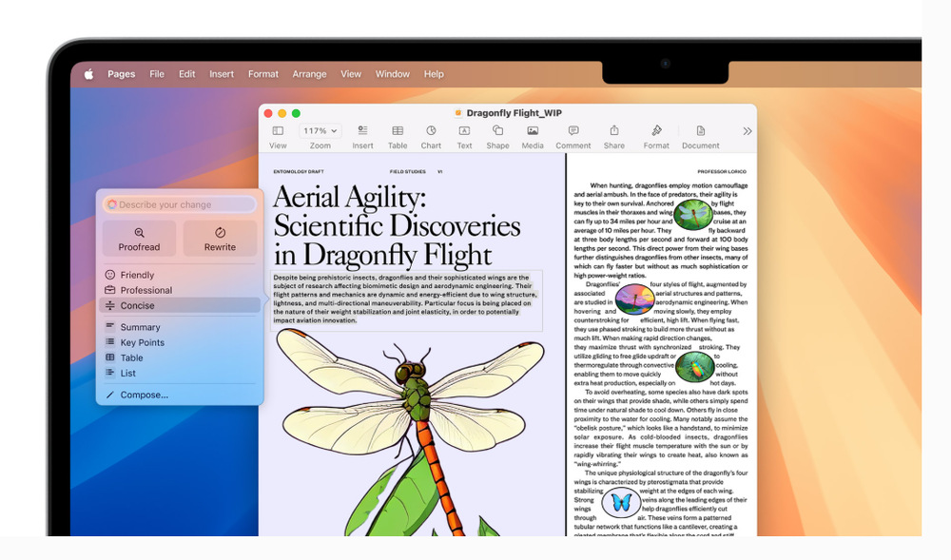Open the Arrange menu in the menu bar
The image size is (951, 560).
[x=309, y=74]
